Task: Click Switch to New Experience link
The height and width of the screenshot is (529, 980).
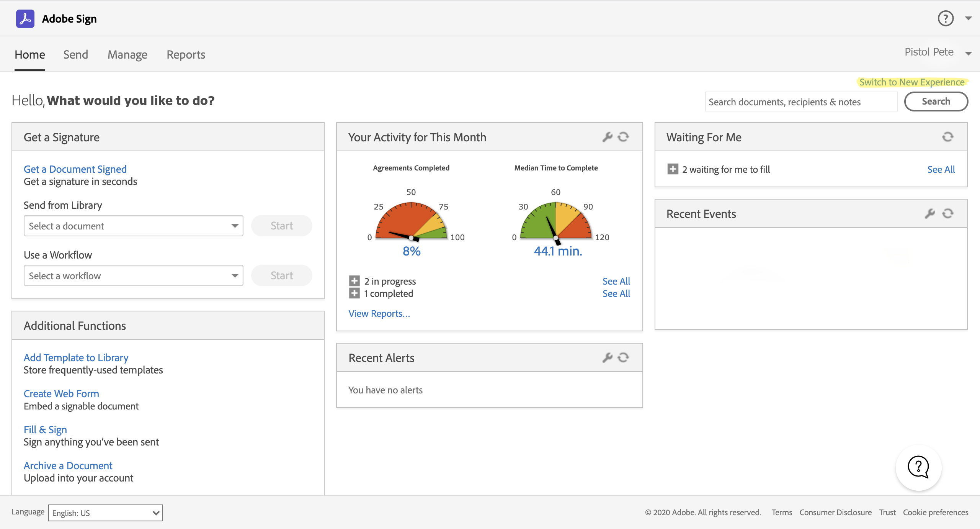Action: pos(912,82)
